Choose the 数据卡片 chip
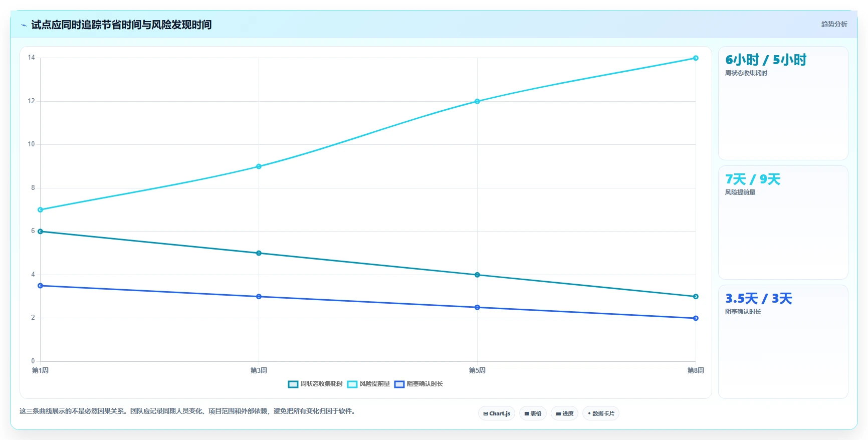The height and width of the screenshot is (440, 868). pos(601,413)
